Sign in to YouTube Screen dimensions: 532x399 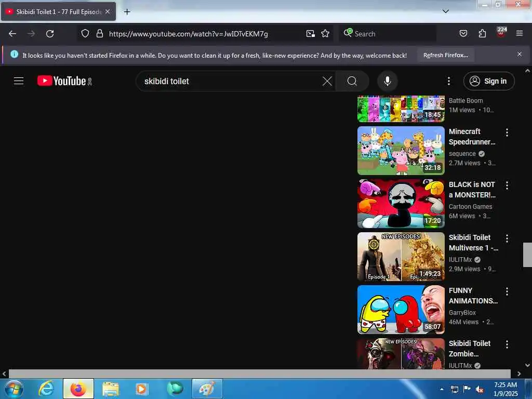pos(488,81)
